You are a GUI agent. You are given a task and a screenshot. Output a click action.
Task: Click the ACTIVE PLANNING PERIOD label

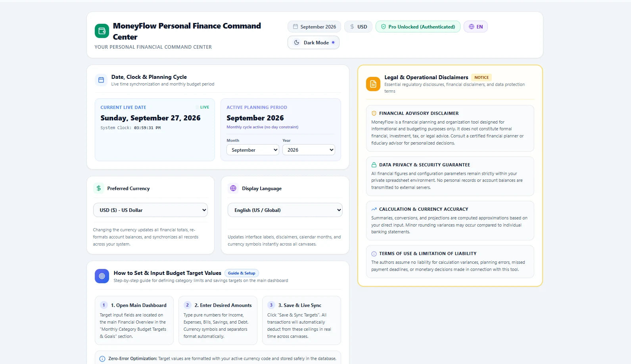(257, 107)
